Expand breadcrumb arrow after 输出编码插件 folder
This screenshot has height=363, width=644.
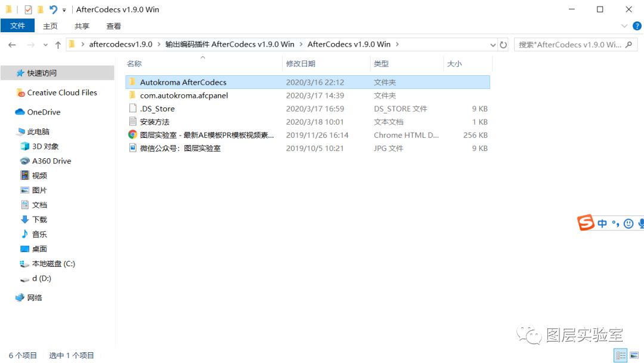[x=301, y=44]
